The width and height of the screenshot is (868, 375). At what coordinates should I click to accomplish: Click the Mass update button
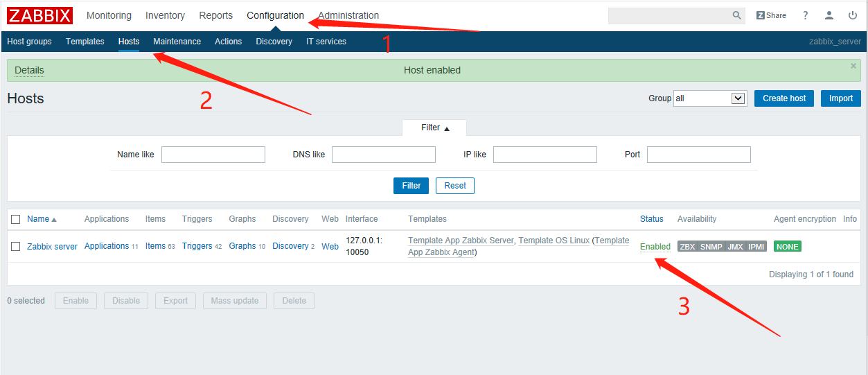pyautogui.click(x=235, y=301)
